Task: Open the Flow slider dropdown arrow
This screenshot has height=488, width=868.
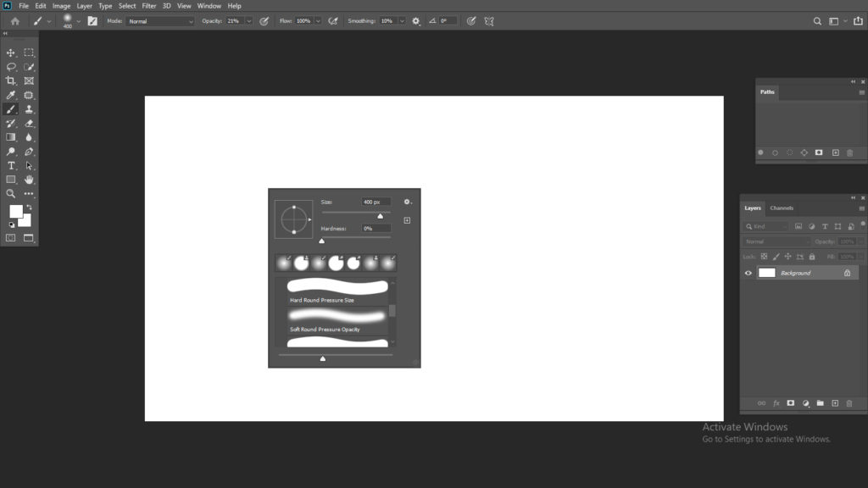Action: click(318, 21)
